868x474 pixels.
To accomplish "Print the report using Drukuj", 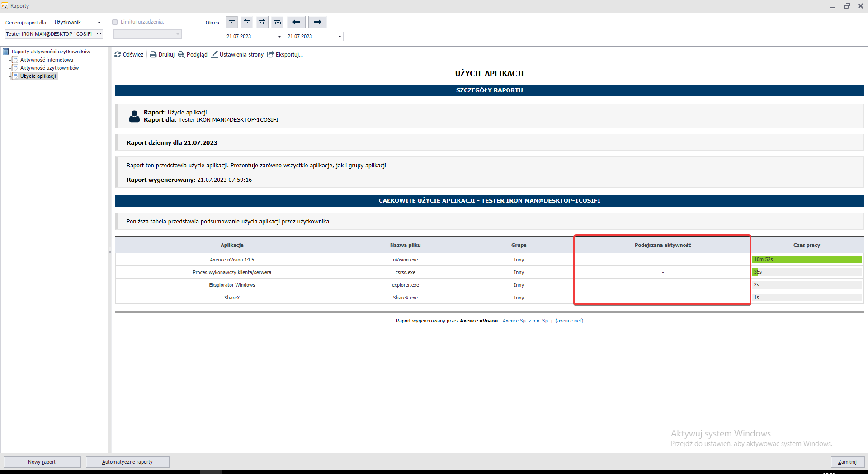I will [x=162, y=55].
